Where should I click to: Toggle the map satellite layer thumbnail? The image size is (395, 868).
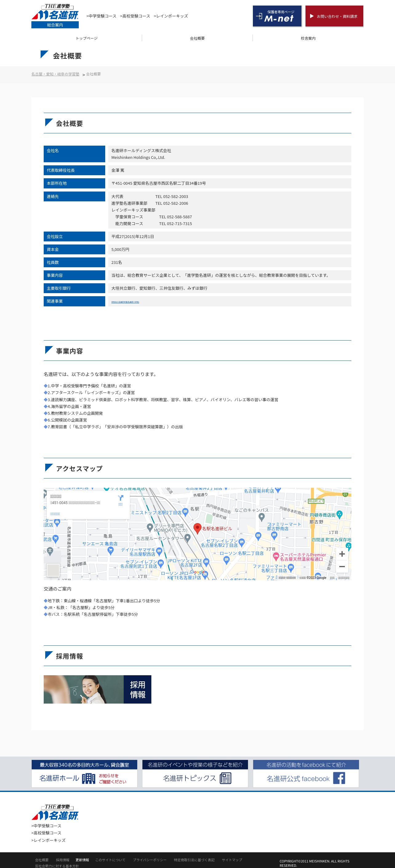(x=53, y=570)
